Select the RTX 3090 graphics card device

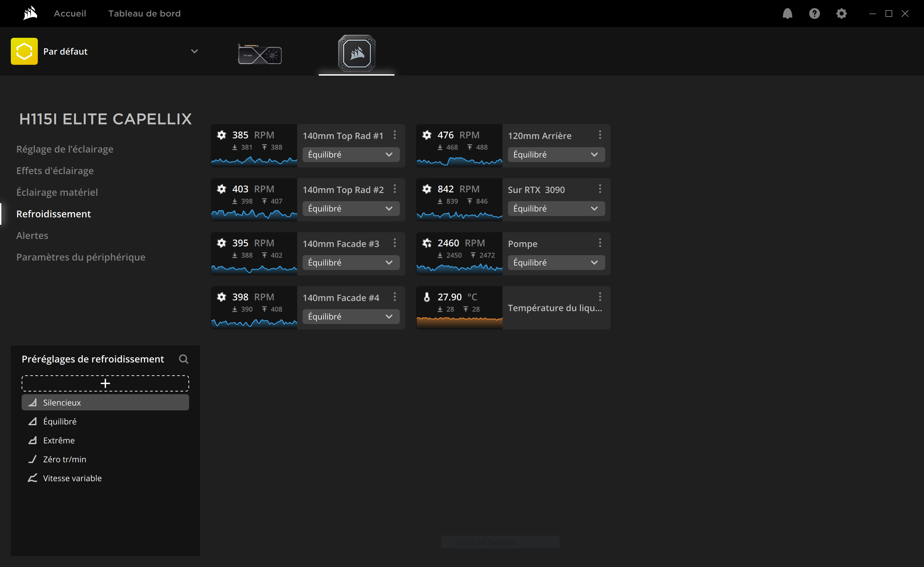coord(260,54)
